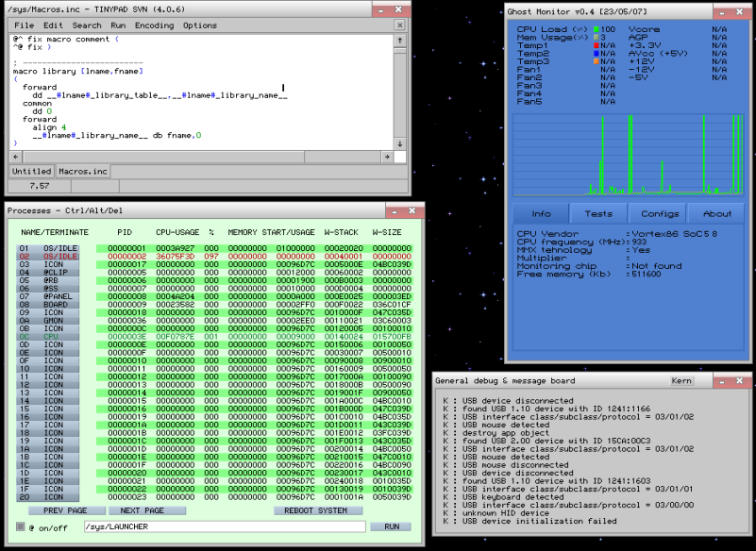Open the Encoding menu
The height and width of the screenshot is (551, 756).
[154, 25]
